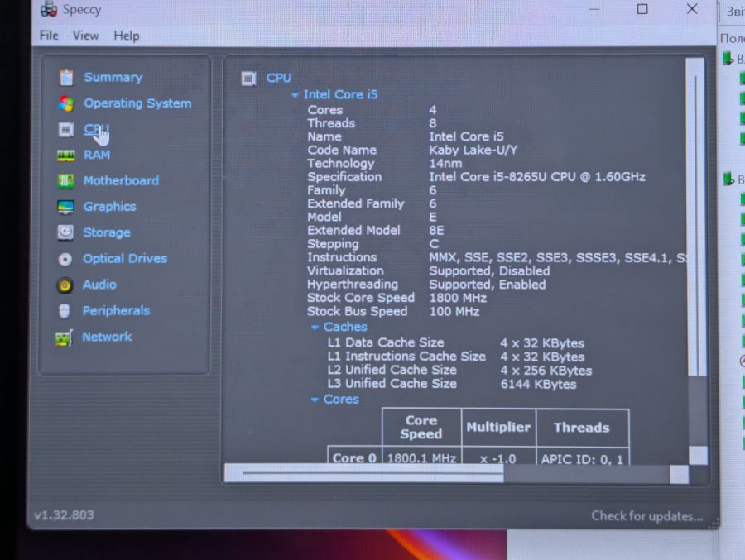Image resolution: width=745 pixels, height=560 pixels.
Task: Minimize the Speccy window
Action: coord(594,9)
